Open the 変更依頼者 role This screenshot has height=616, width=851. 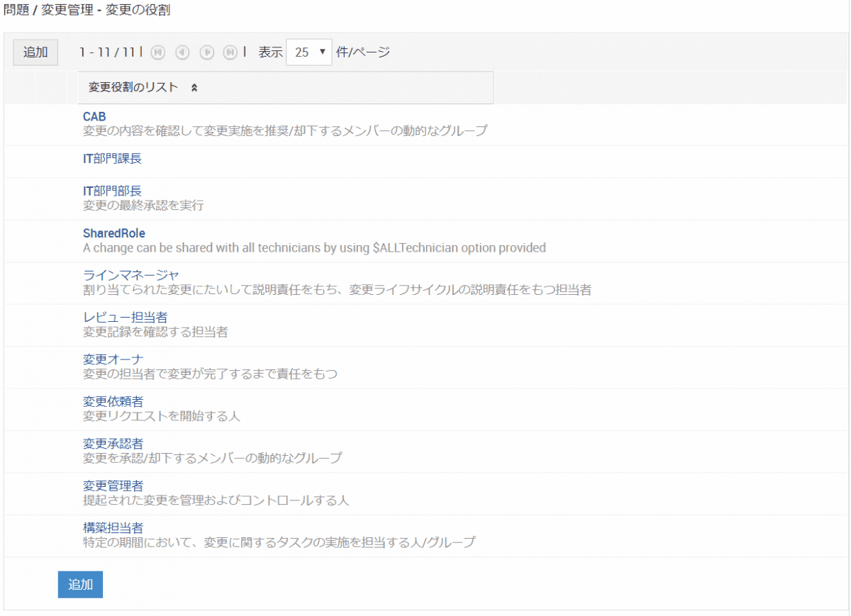click(113, 401)
